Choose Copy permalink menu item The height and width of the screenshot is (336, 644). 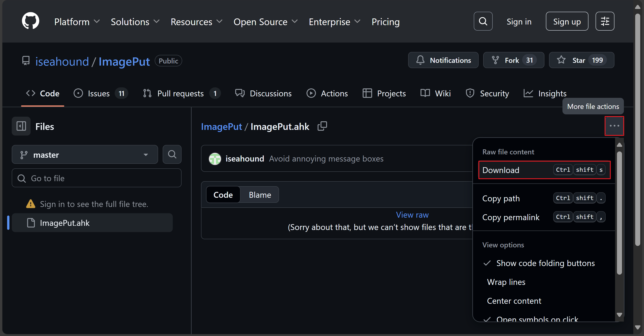(x=544, y=217)
